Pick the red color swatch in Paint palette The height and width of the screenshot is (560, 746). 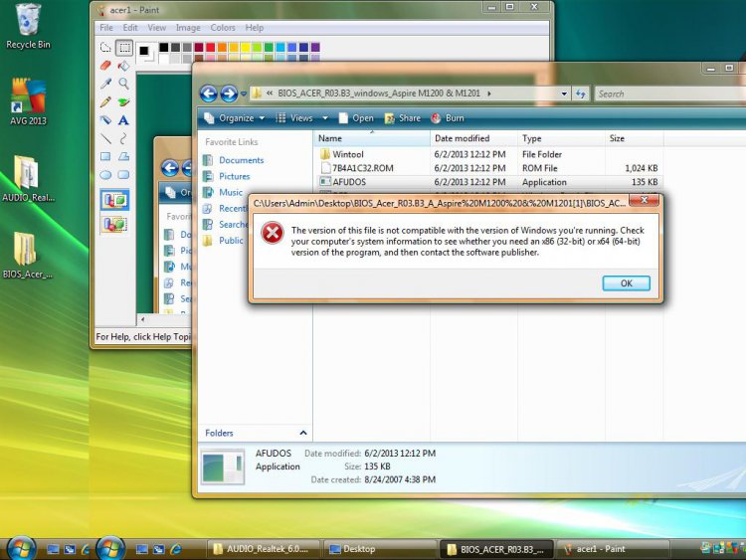tap(210, 47)
